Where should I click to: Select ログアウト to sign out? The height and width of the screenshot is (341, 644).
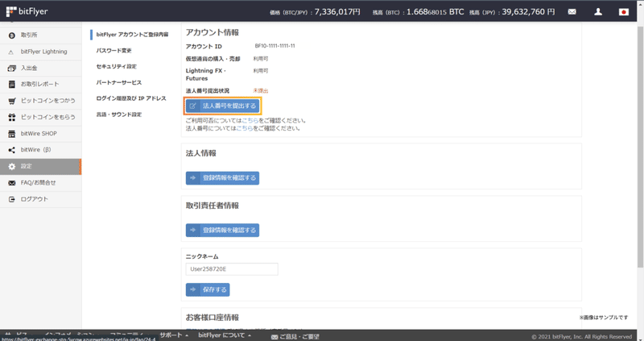click(x=41, y=199)
